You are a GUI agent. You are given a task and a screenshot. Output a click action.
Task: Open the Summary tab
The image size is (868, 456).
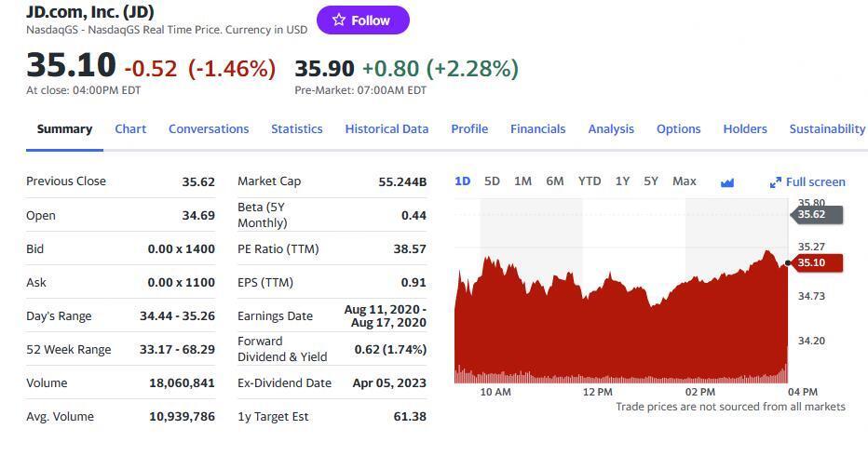tap(64, 129)
